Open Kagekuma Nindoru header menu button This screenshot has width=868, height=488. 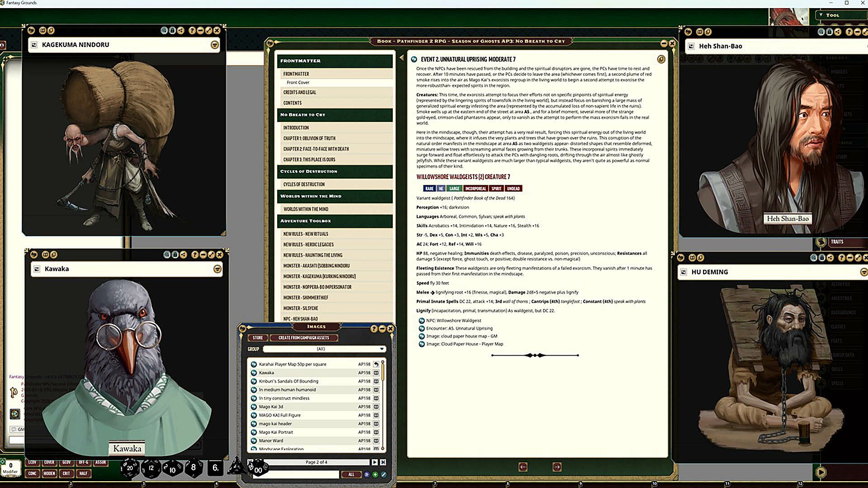click(215, 45)
